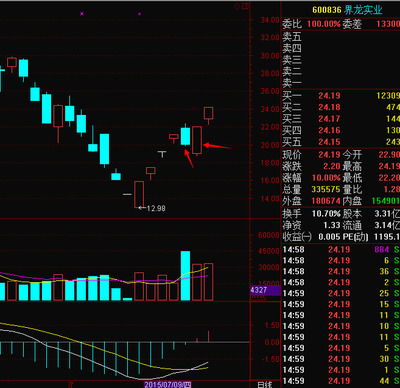Click the diagonal red arrow under the cyan candle
Image resolution: width=400 pixels, height=388 pixels.
pos(189,158)
